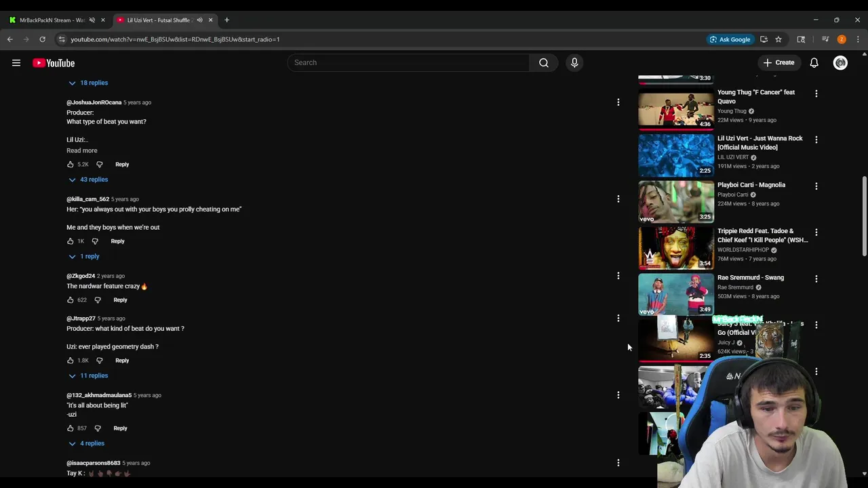Screen dimensions: 868x488
Task: Focus the YouTube search field
Action: [x=409, y=62]
